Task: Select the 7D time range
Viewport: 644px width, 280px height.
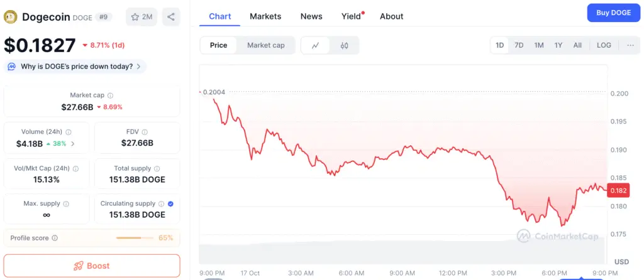Action: pyautogui.click(x=519, y=45)
